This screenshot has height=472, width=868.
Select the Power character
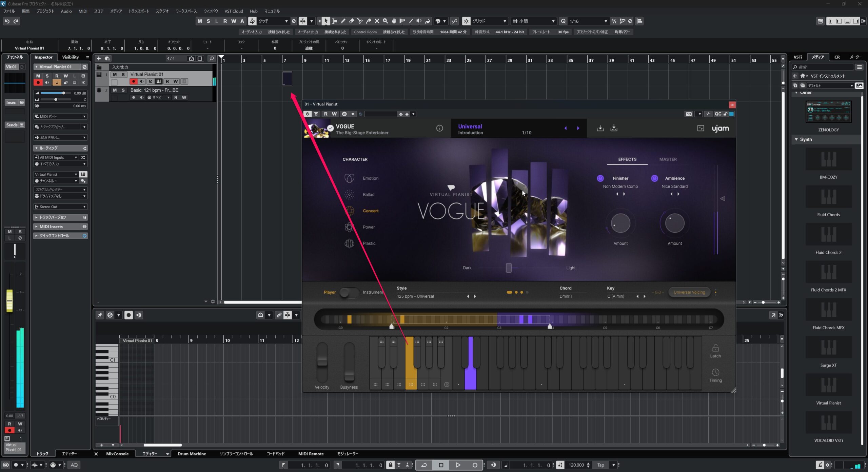point(369,227)
